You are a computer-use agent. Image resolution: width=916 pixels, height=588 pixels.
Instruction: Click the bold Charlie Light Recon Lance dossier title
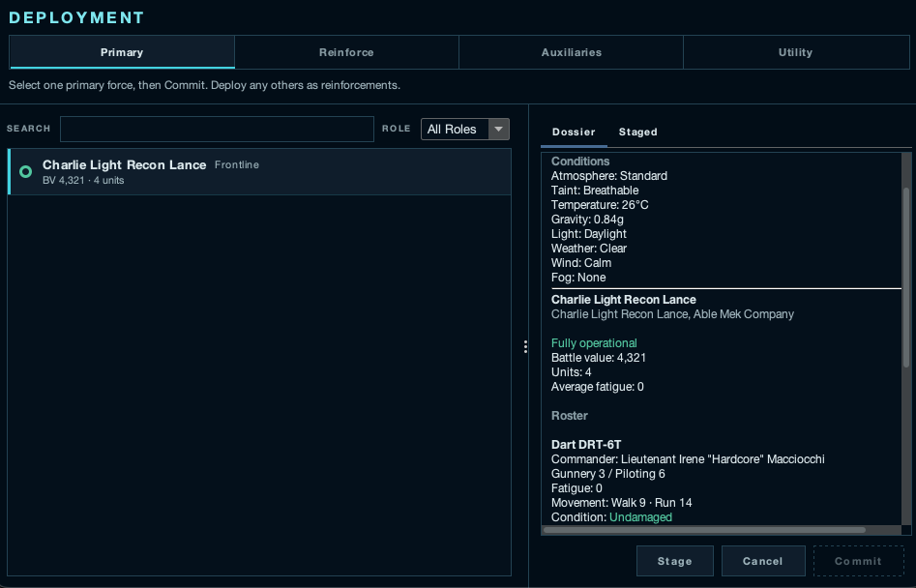click(624, 300)
